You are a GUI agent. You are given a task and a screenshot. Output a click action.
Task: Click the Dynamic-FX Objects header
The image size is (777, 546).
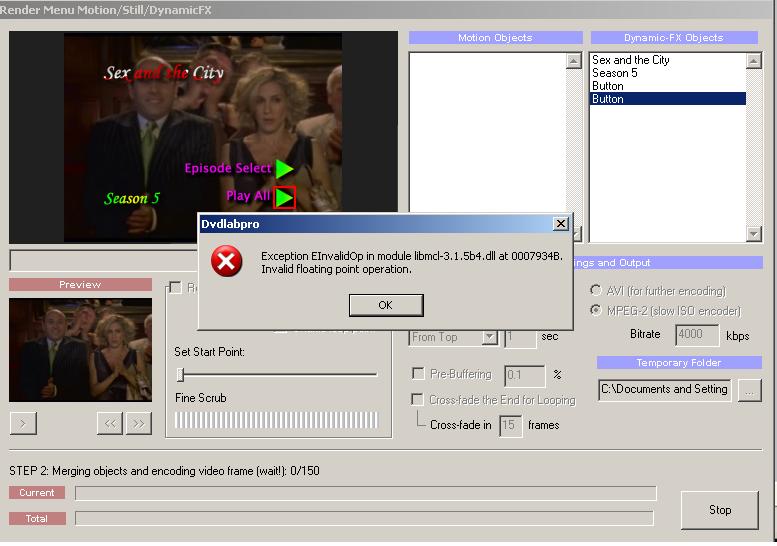(674, 38)
